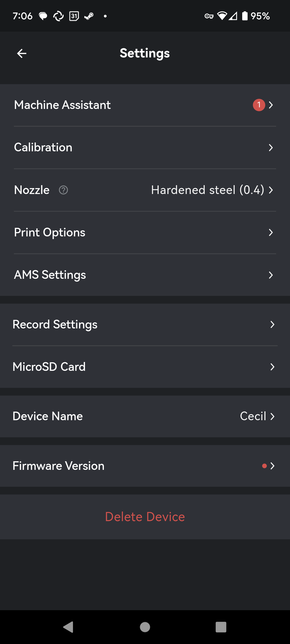Viewport: 290px width, 644px height.
Task: Tap the calendar icon in status bar
Action: [x=74, y=16]
